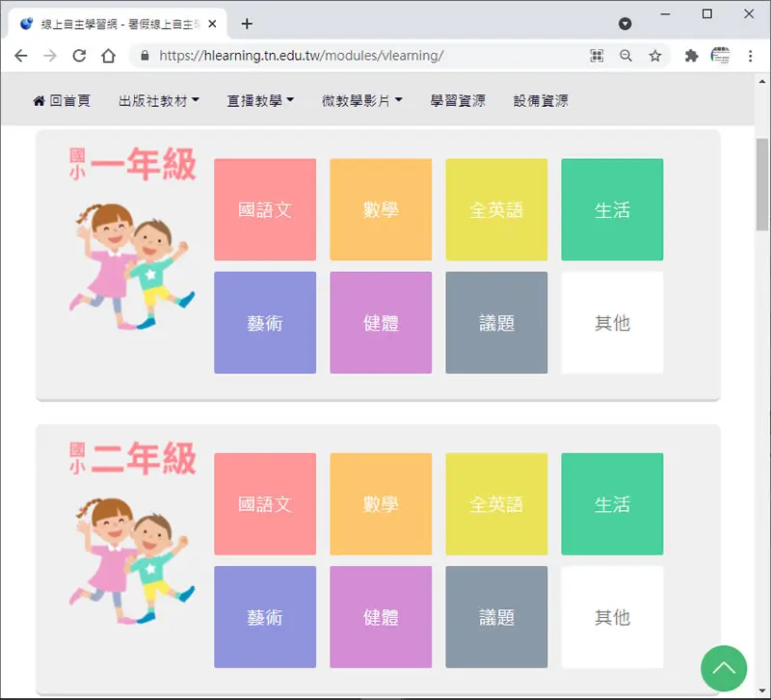Open the 學習資源 menu item
This screenshot has height=700, width=771.
(x=457, y=101)
